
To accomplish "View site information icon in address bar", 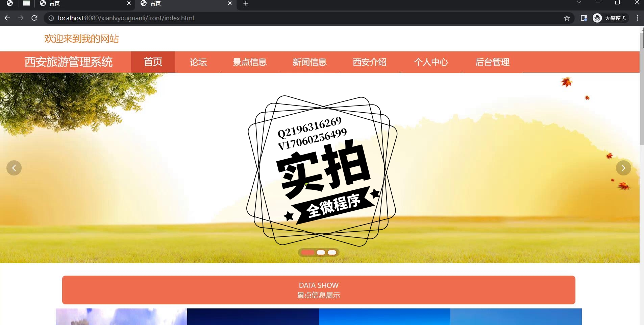I will pyautogui.click(x=51, y=18).
